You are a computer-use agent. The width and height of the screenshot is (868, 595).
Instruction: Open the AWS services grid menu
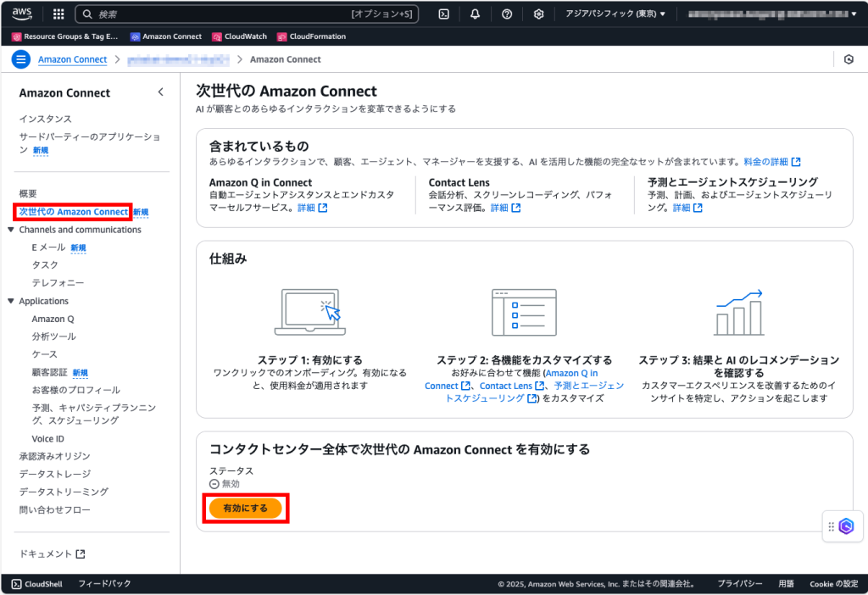(58, 13)
